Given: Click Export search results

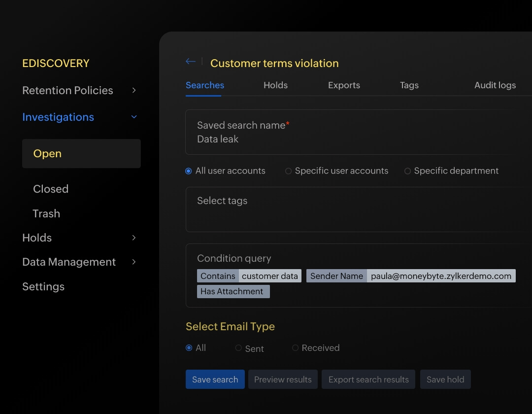Looking at the screenshot, I should pos(368,379).
